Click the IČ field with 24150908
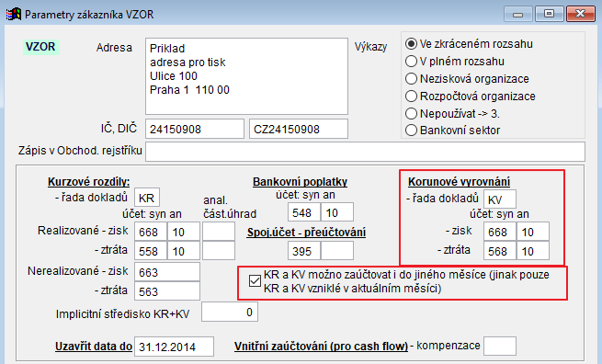 pyautogui.click(x=195, y=129)
